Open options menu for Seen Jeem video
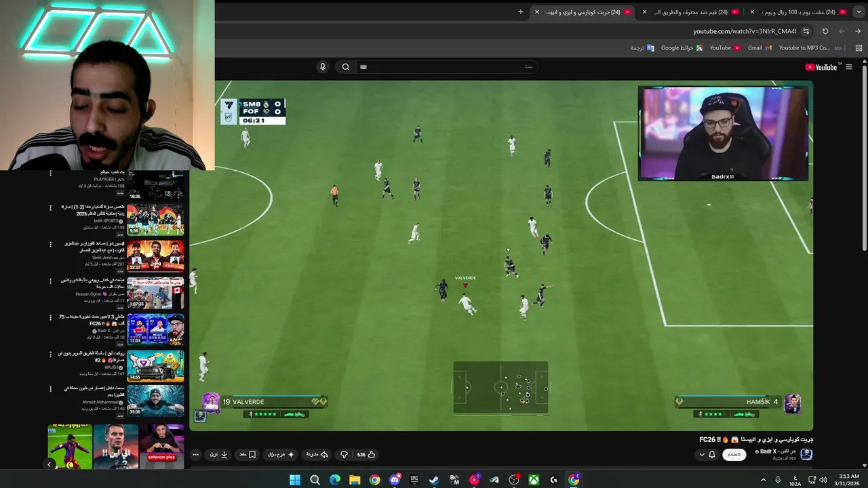The image size is (868, 488). coord(50,245)
